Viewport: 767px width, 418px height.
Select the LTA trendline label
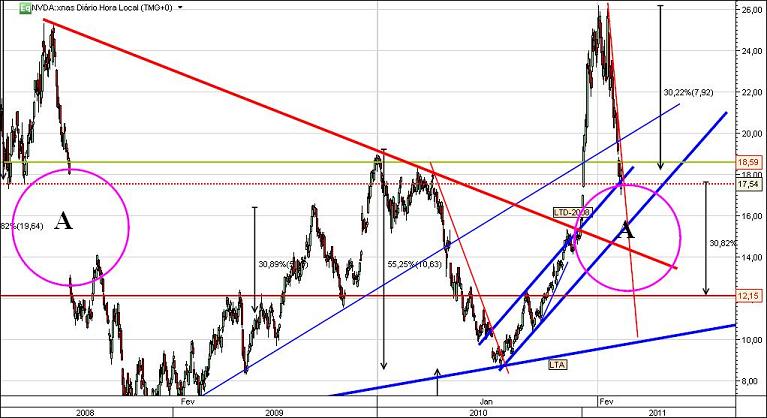(556, 364)
